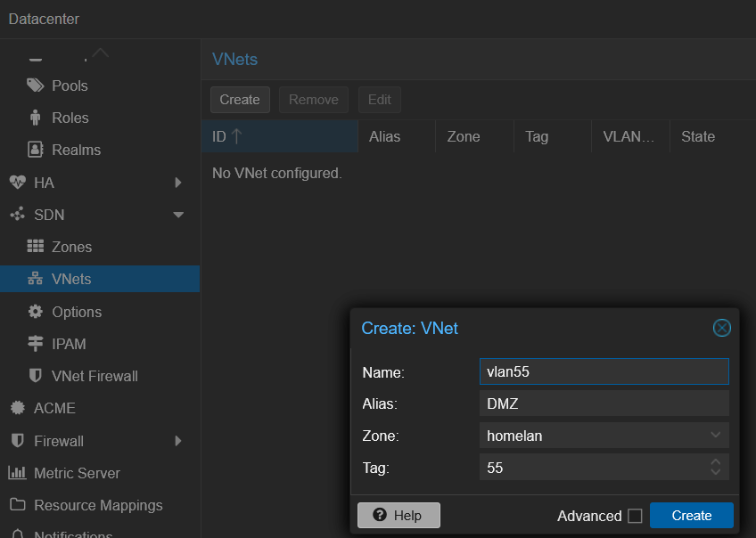Image resolution: width=756 pixels, height=538 pixels.
Task: Open the ACME menu item
Action: [x=54, y=408]
